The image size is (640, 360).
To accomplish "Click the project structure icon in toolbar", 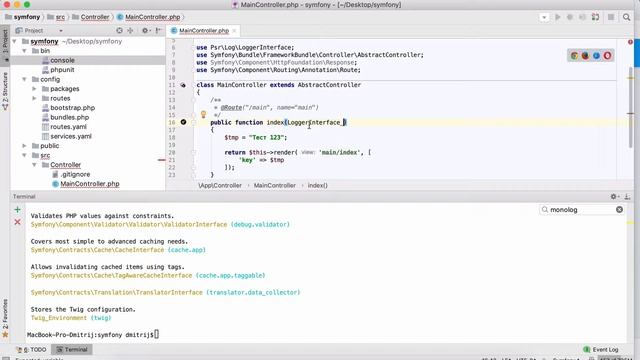I will click(596, 17).
